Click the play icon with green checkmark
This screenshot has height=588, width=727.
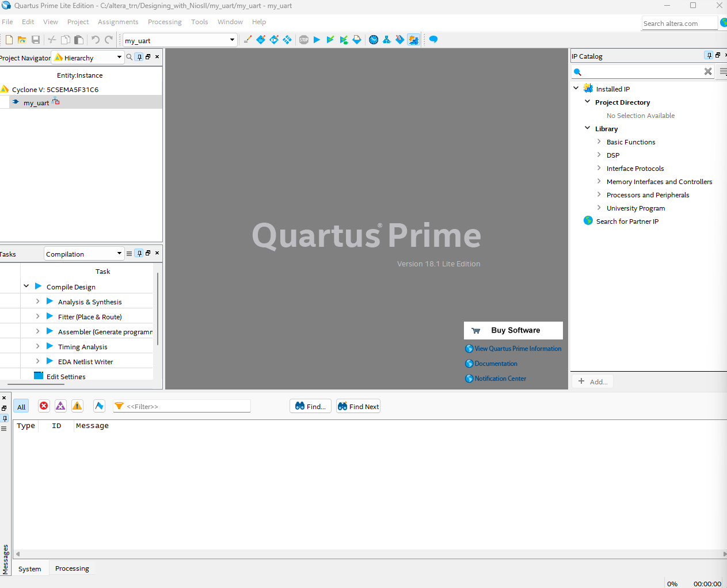[x=330, y=40]
